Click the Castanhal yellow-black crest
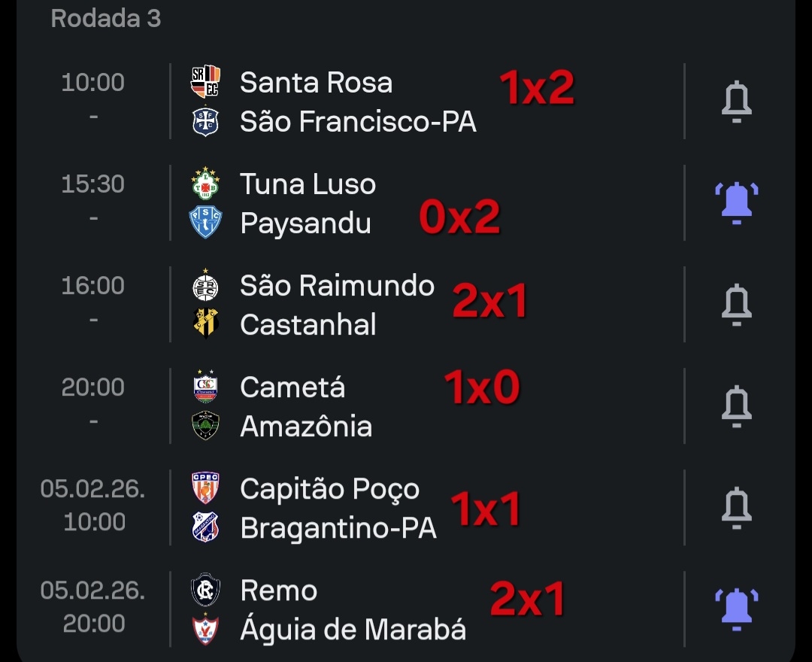Screen dimensions: 812x662 pyautogui.click(x=205, y=324)
